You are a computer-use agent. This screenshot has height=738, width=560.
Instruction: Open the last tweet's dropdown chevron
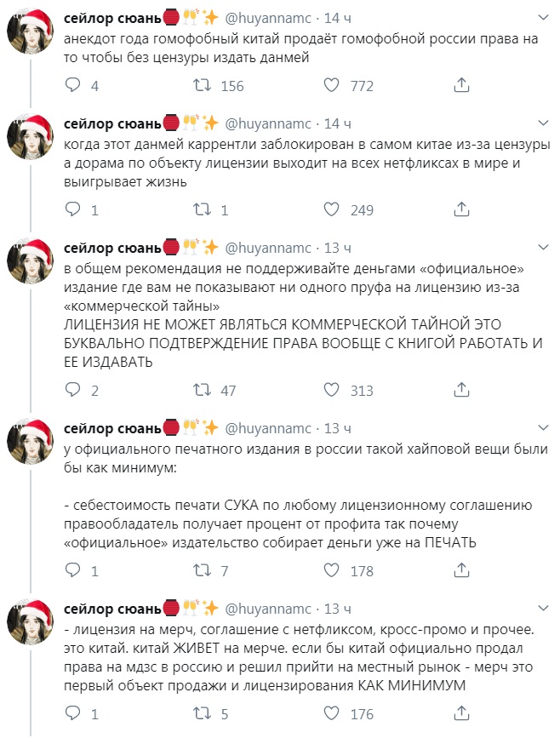point(541,608)
